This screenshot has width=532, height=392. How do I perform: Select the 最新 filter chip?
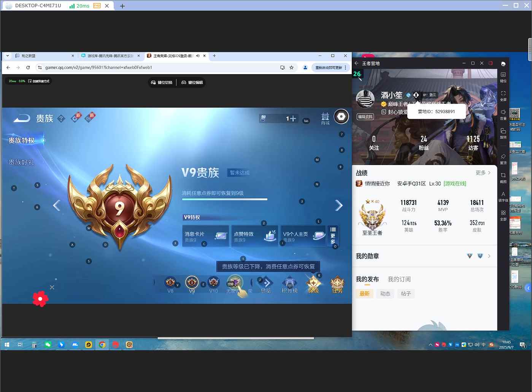[364, 294]
